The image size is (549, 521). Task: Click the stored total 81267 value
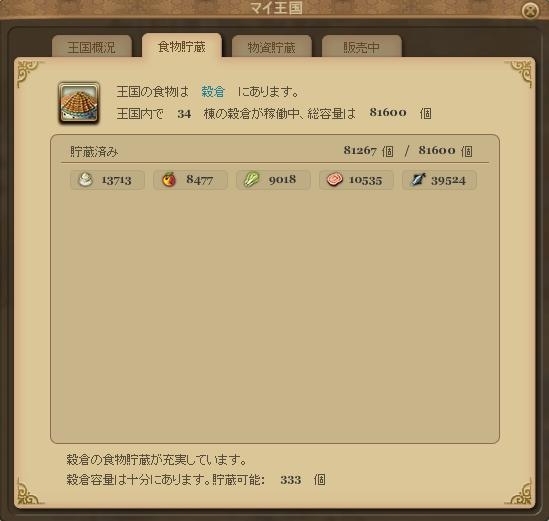tap(360, 151)
